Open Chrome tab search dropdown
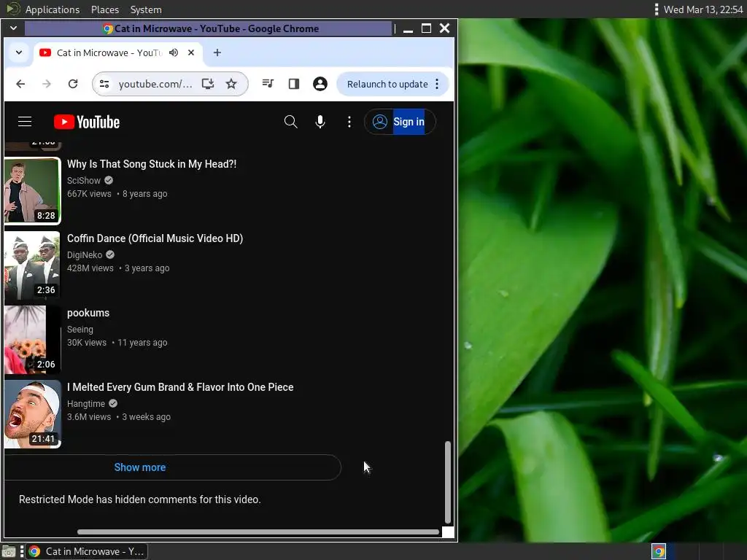 coord(18,52)
